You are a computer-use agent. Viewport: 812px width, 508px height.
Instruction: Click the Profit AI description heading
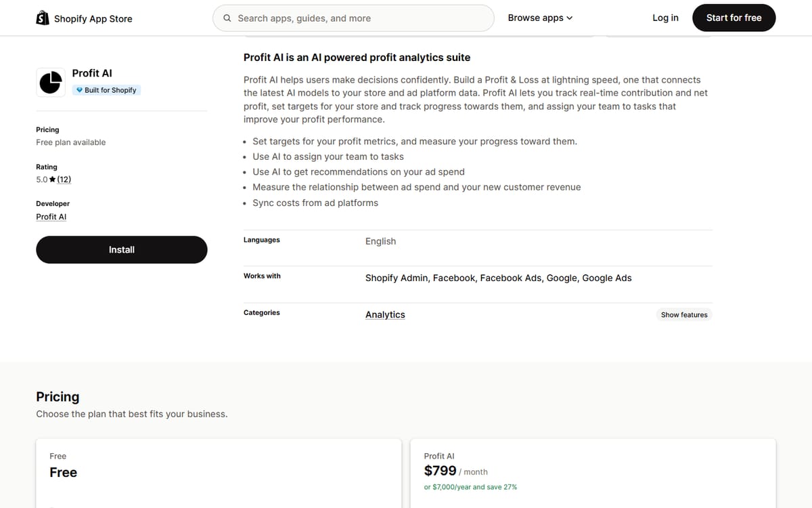[357, 58]
